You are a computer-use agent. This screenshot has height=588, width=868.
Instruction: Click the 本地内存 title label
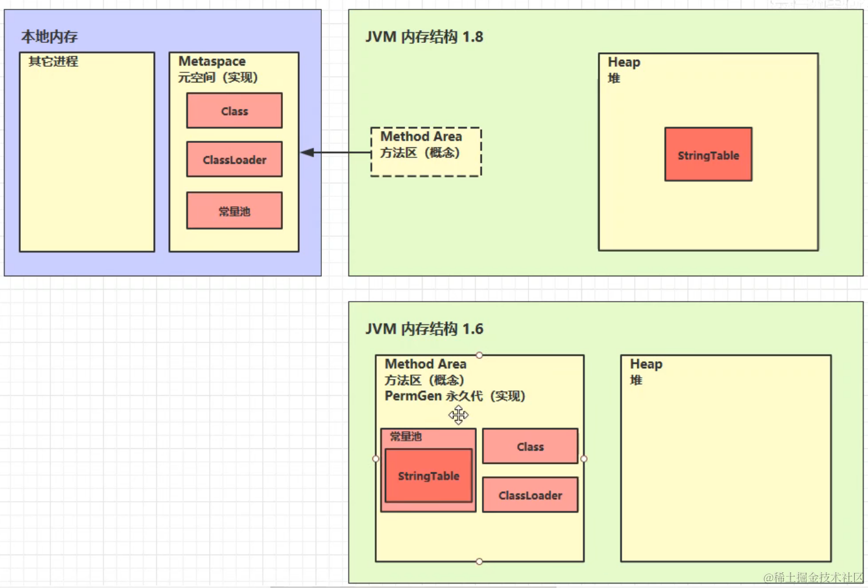[50, 37]
